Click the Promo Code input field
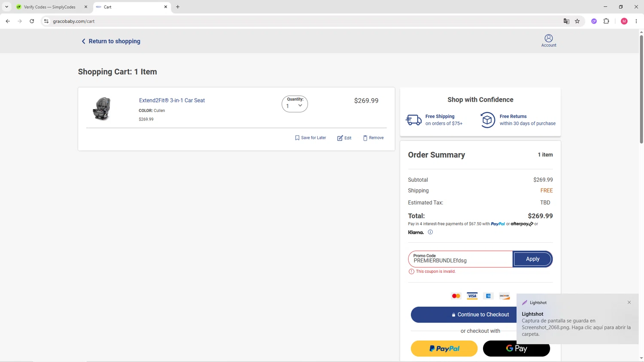Image resolution: width=644 pixels, height=362 pixels. 460,259
